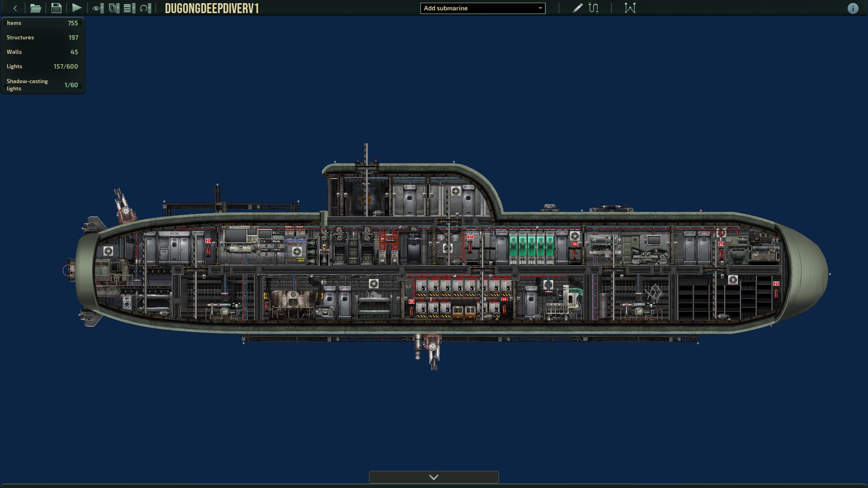Image resolution: width=868 pixels, height=488 pixels.
Task: Select the battery array in the lower deck
Action: (x=463, y=298)
